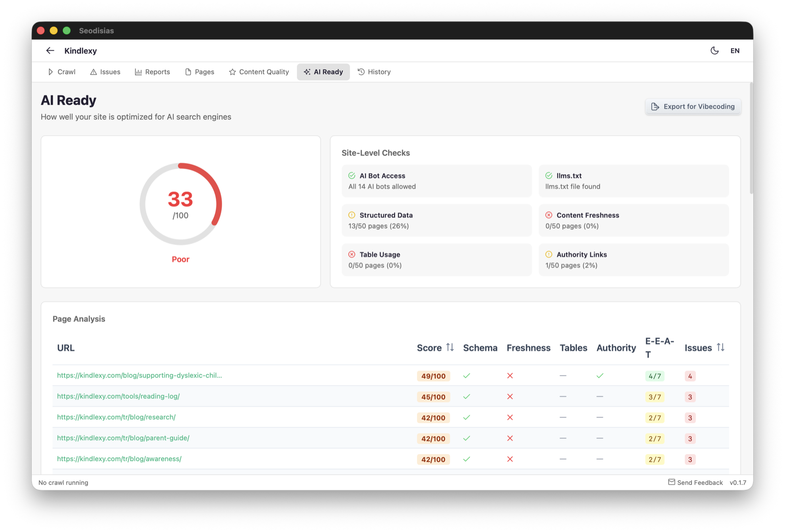
Task: Click the Schema column header
Action: (x=480, y=348)
